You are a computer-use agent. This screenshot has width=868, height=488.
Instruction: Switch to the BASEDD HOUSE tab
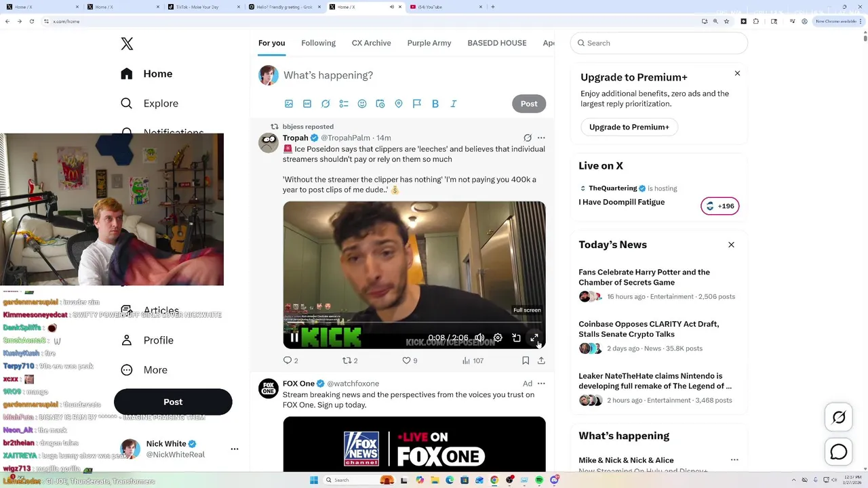pyautogui.click(x=496, y=43)
